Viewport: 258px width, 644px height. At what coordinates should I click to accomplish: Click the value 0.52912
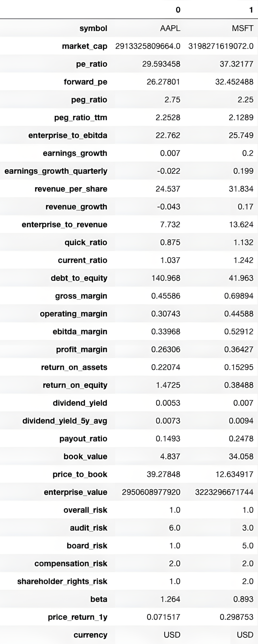239,332
